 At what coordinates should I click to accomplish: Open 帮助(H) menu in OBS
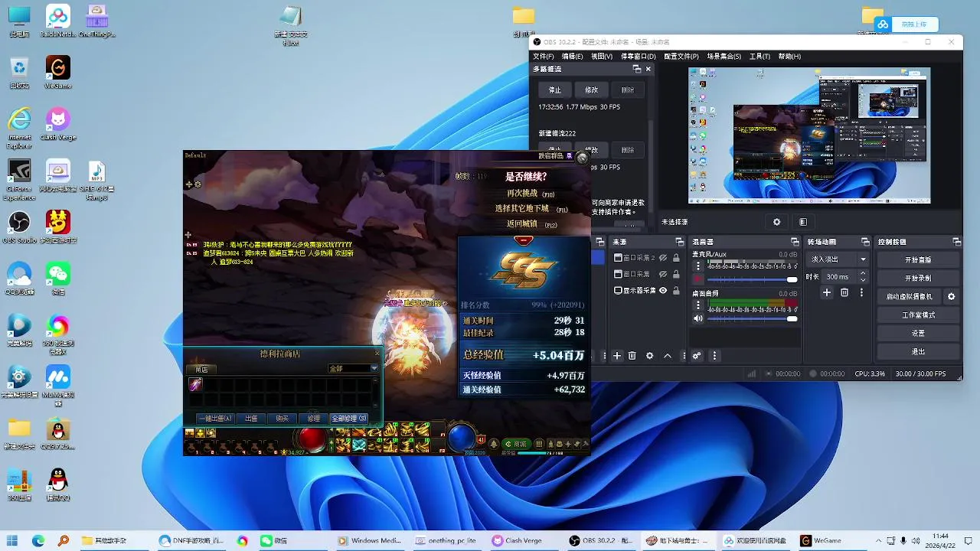click(789, 56)
